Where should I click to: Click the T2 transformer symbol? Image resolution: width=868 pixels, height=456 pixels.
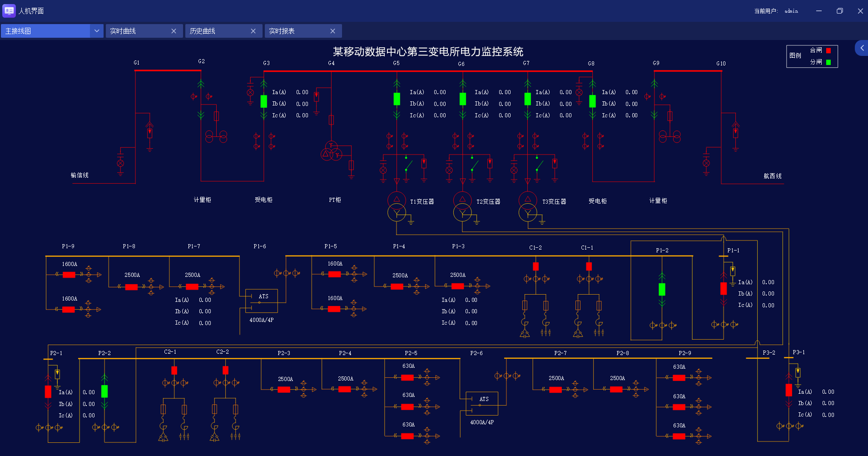click(462, 206)
